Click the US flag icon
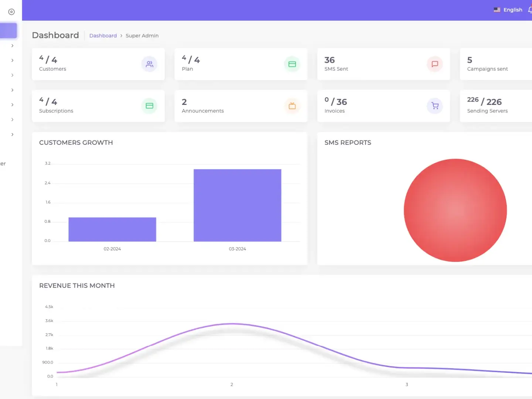This screenshot has width=532, height=399. click(497, 10)
